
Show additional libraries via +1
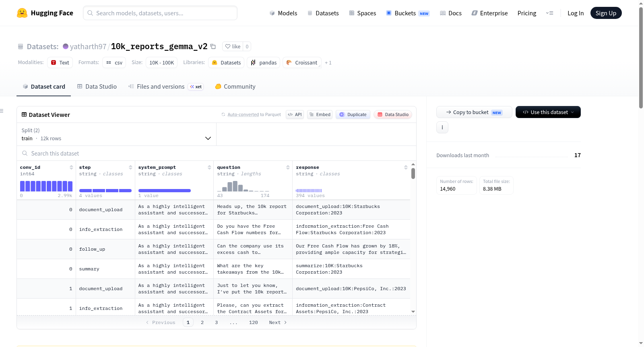328,62
